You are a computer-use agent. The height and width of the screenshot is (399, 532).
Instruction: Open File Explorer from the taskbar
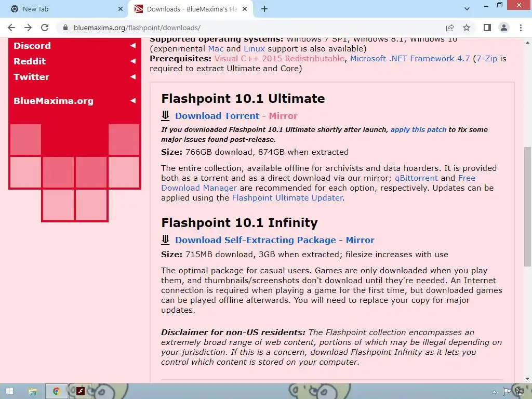coord(33,391)
